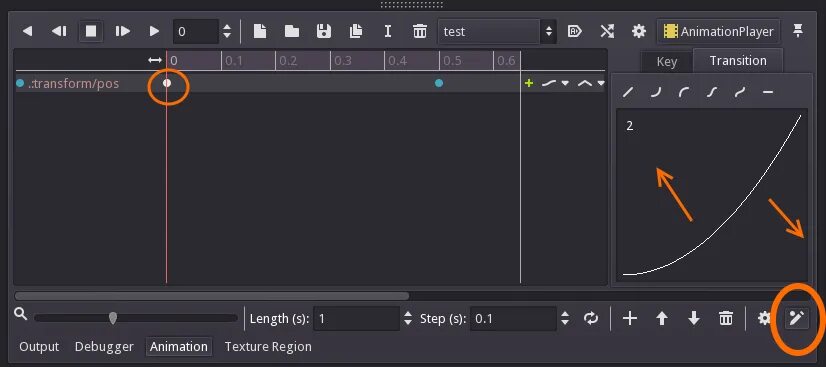Delete the animation via the top trash icon
Image resolution: width=826 pixels, height=367 pixels.
[419, 32]
